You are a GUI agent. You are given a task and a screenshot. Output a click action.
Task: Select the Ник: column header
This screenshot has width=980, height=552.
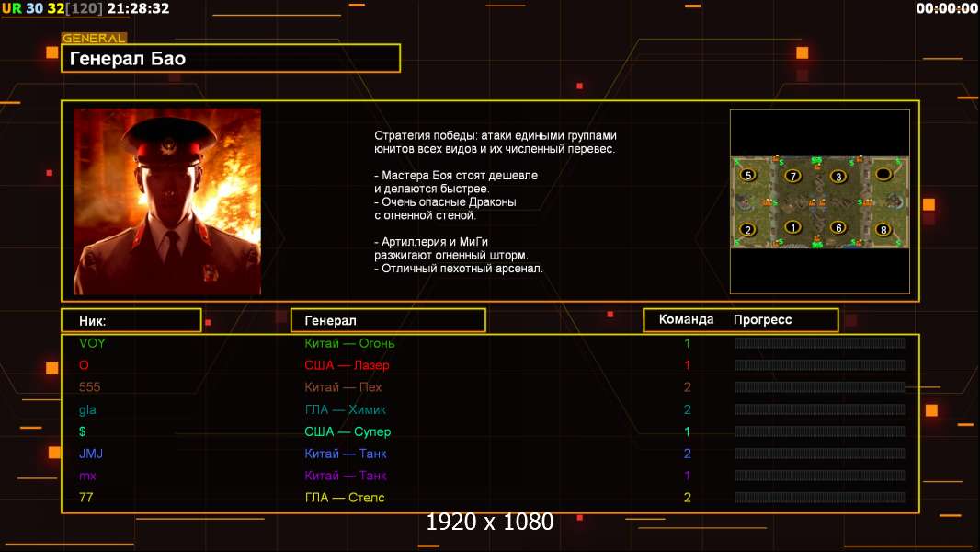131,321
